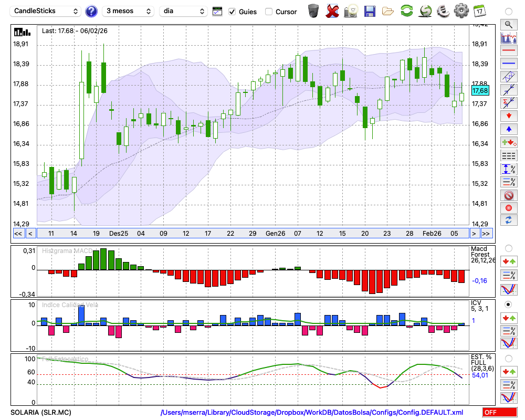
Task: Click main chart horizontal lines percent tool
Action: pyautogui.click(x=509, y=182)
